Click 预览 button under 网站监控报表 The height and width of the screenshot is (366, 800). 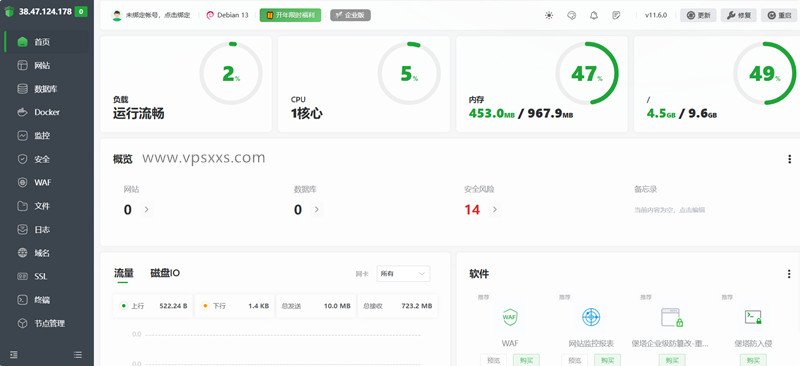click(574, 360)
